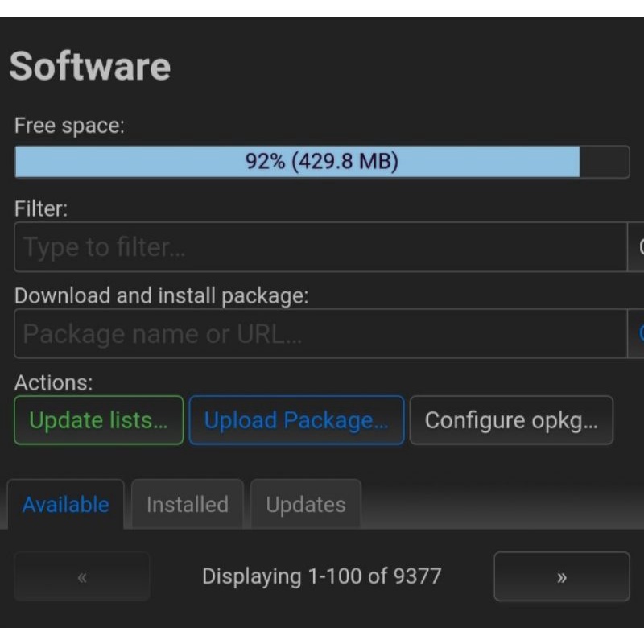
Task: Click the partially visible Clear filter button
Action: (636, 247)
